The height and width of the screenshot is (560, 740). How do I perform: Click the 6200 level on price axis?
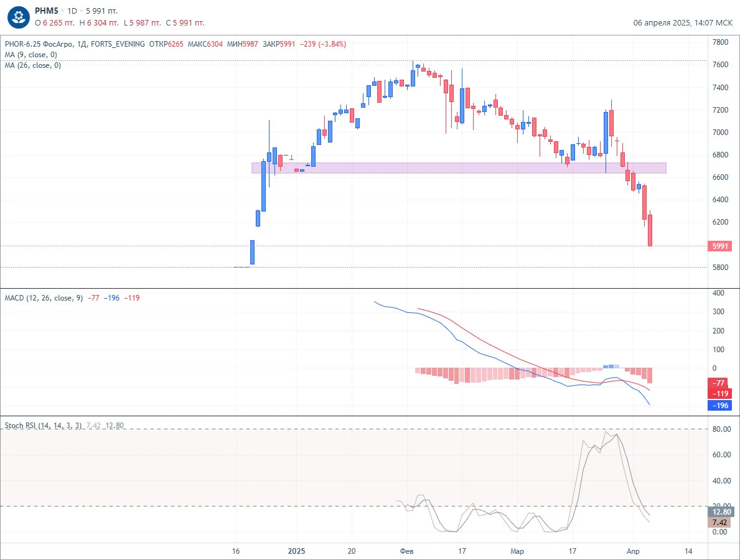[720, 222]
